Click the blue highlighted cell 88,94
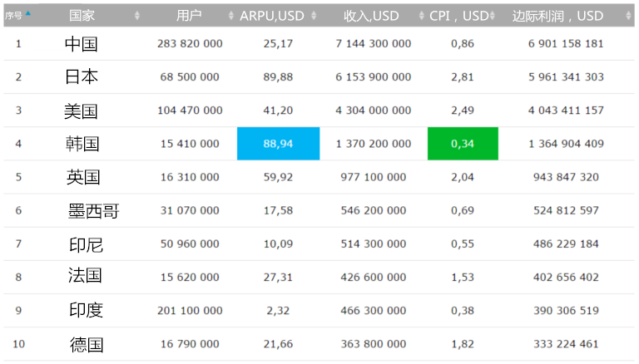 pyautogui.click(x=279, y=143)
